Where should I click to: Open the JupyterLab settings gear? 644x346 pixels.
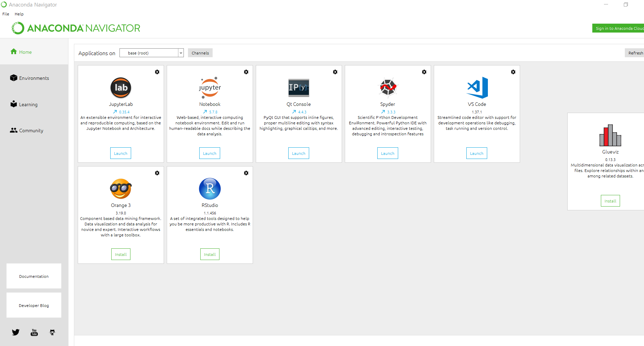tap(157, 72)
